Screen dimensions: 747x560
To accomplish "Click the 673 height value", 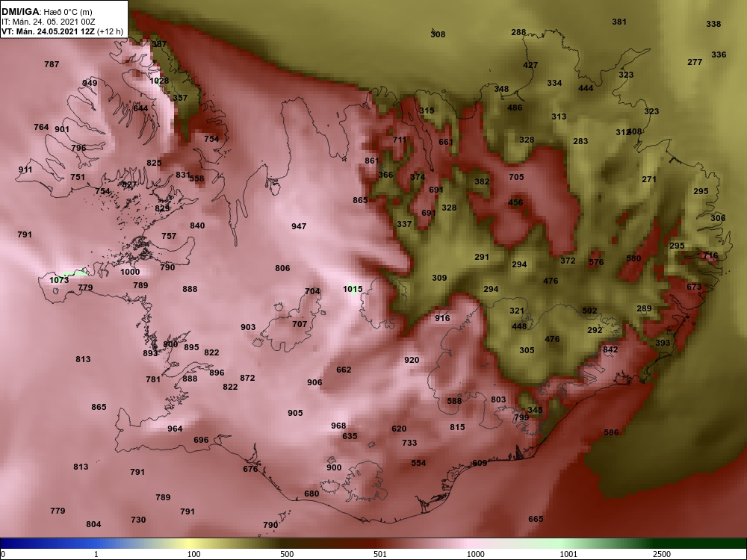I will 694,287.
